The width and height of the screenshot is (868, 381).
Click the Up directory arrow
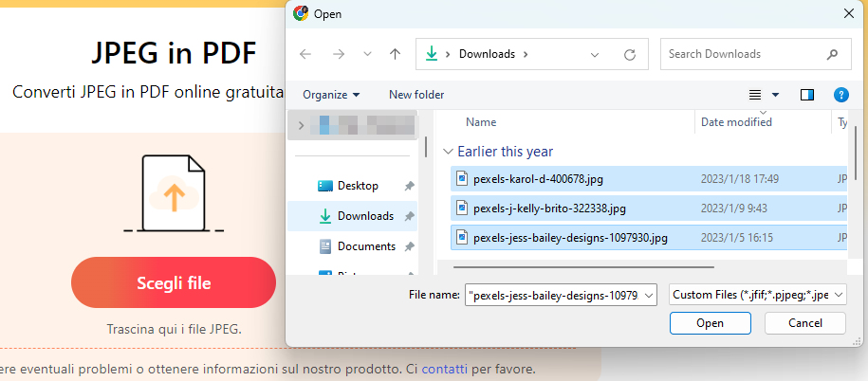point(395,54)
